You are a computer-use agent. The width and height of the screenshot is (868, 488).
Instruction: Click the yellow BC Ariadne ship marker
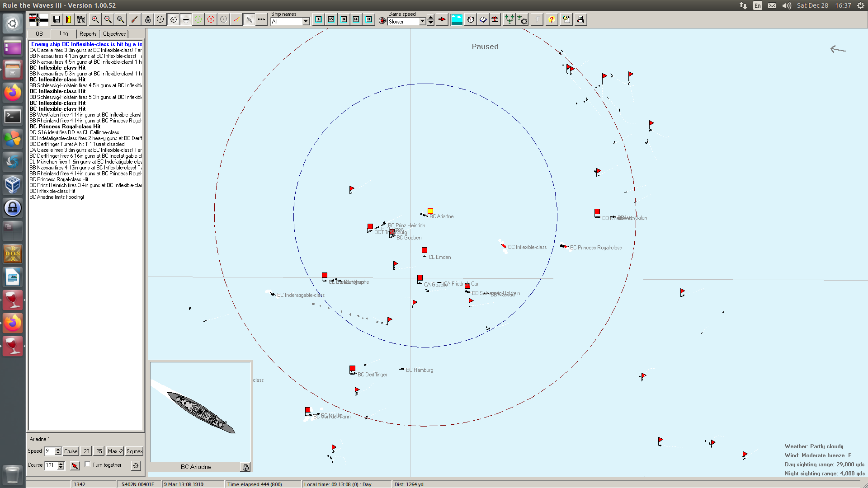pyautogui.click(x=430, y=211)
